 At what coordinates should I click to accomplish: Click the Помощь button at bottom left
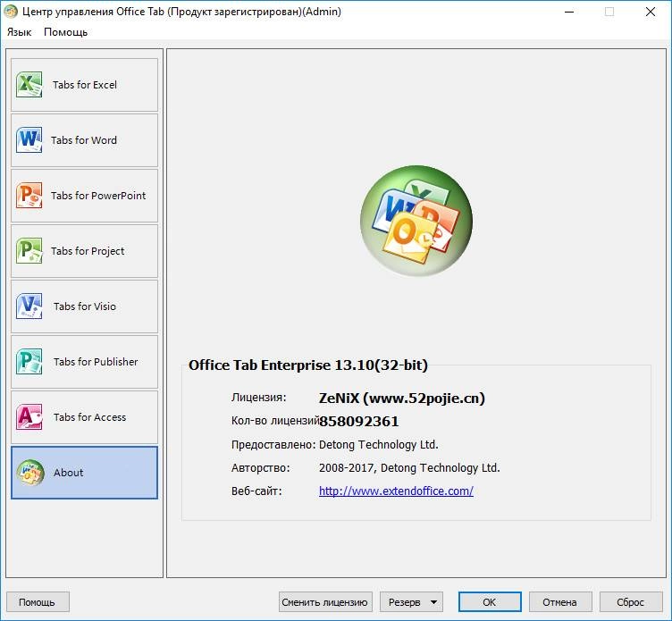38,602
